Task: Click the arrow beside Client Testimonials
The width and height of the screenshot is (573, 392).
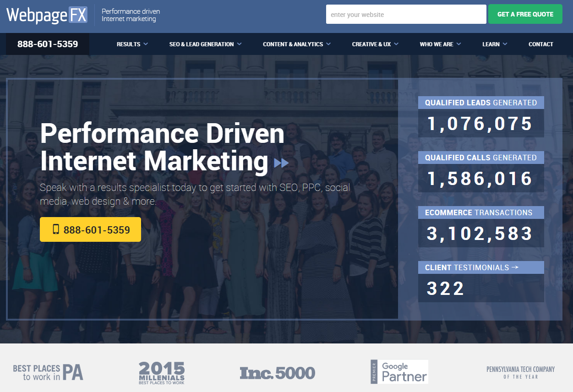Action: (515, 267)
